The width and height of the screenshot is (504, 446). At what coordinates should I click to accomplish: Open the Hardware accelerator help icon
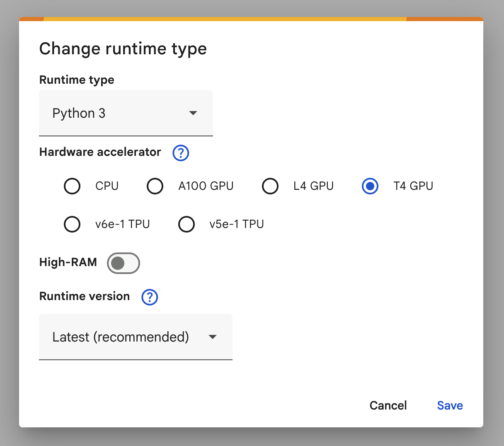point(181,153)
